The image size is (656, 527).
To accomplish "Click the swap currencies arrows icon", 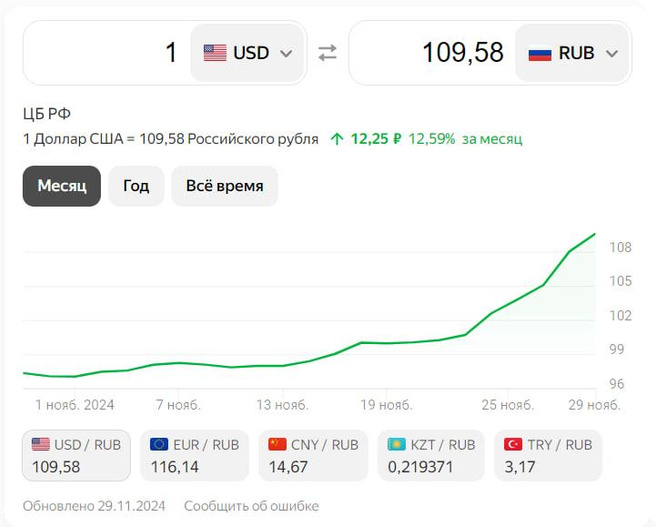I will (x=328, y=53).
